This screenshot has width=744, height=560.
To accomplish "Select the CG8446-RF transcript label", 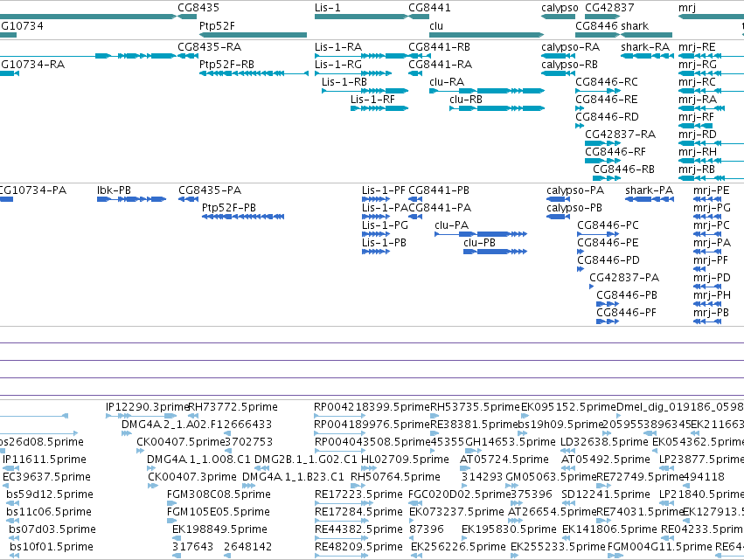I will click(x=615, y=152).
